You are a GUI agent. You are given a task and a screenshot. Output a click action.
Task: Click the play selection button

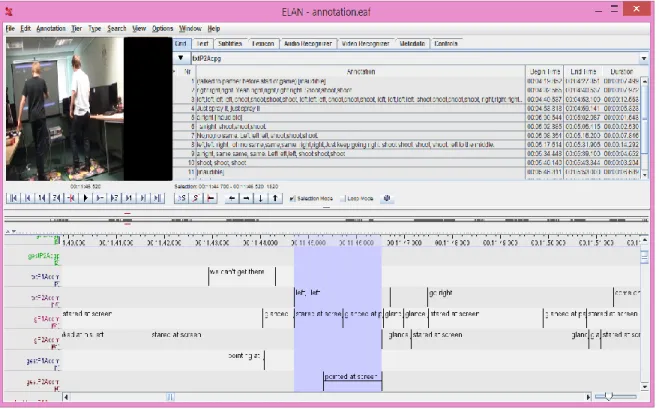click(x=181, y=198)
